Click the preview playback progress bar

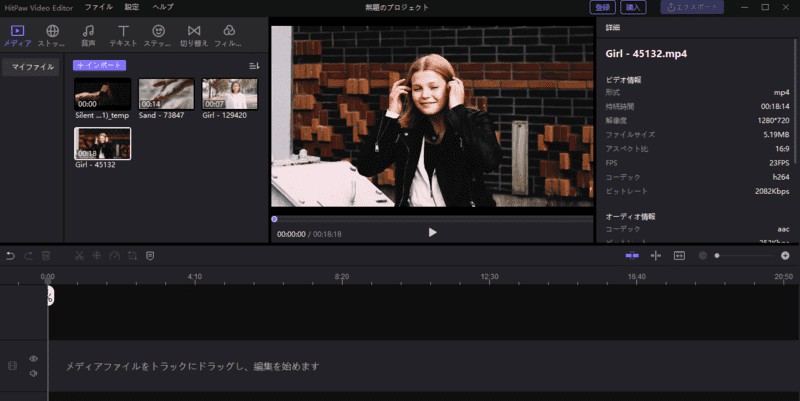pos(433,219)
